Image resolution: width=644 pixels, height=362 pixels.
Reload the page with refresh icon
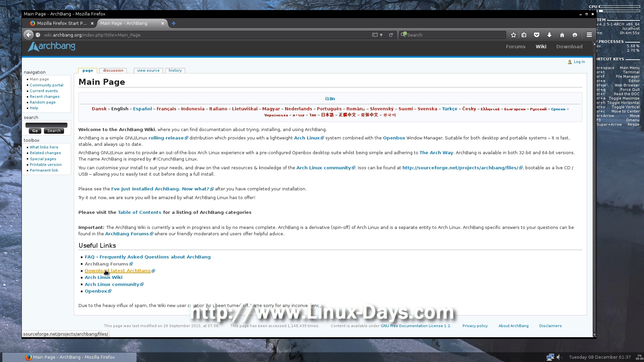[x=391, y=35]
